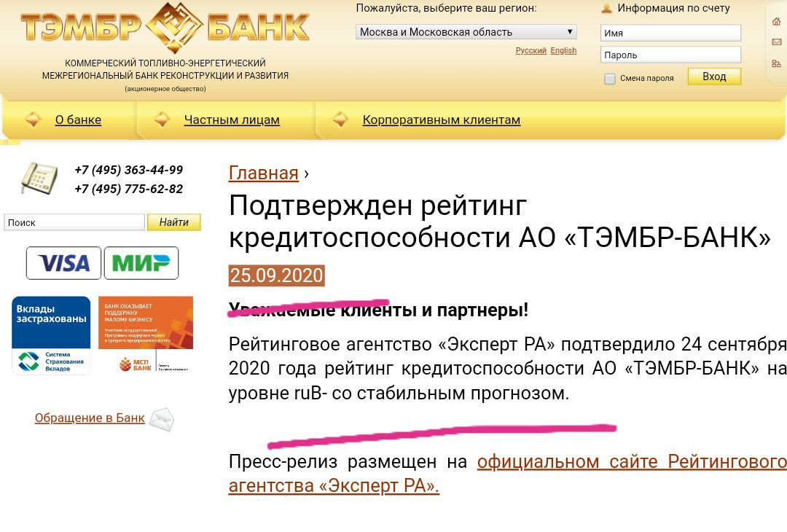This screenshot has height=532, width=787.
Task: Click the VISA card logo
Action: 63,263
